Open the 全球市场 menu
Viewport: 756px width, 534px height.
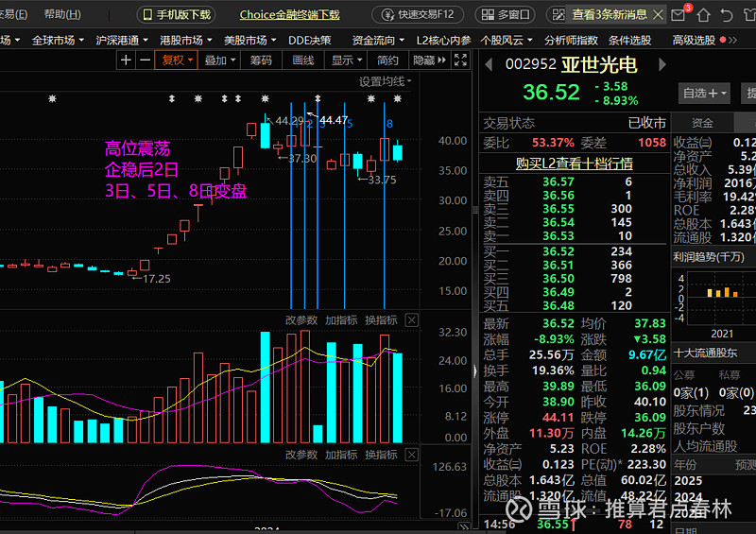57,40
